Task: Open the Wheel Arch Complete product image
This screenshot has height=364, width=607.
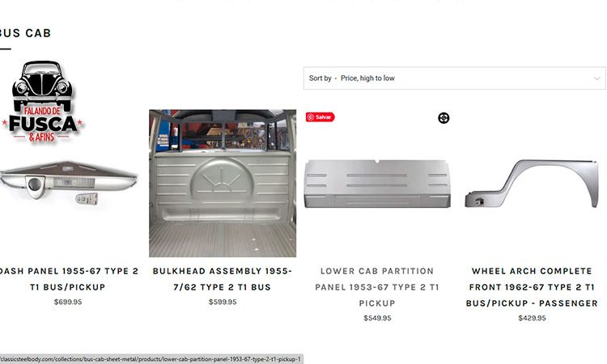Action: click(x=532, y=184)
